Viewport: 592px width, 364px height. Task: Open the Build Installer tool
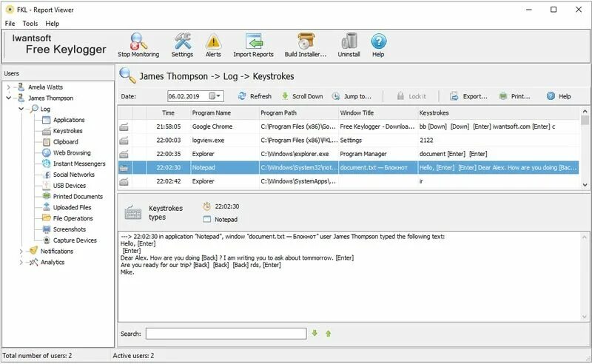(306, 45)
